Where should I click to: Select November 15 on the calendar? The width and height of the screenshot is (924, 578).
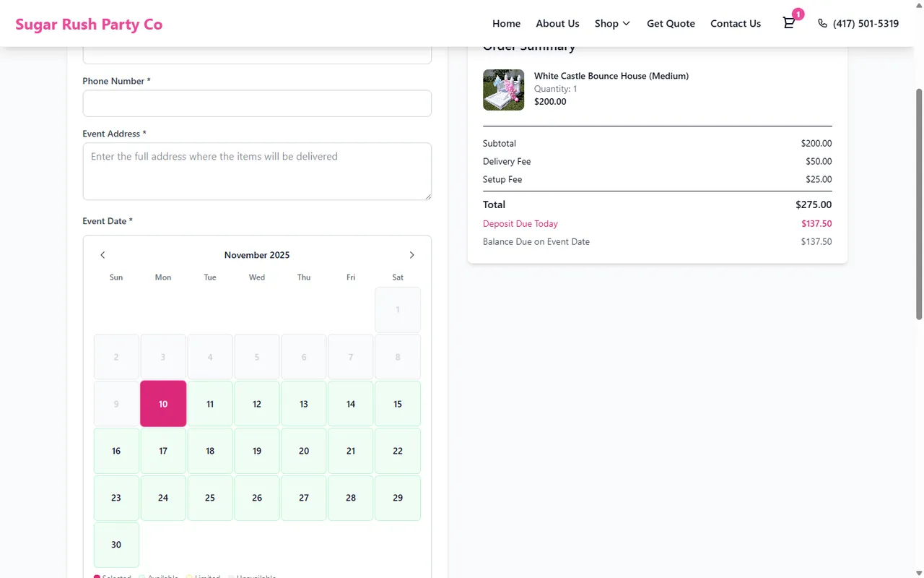(x=398, y=404)
